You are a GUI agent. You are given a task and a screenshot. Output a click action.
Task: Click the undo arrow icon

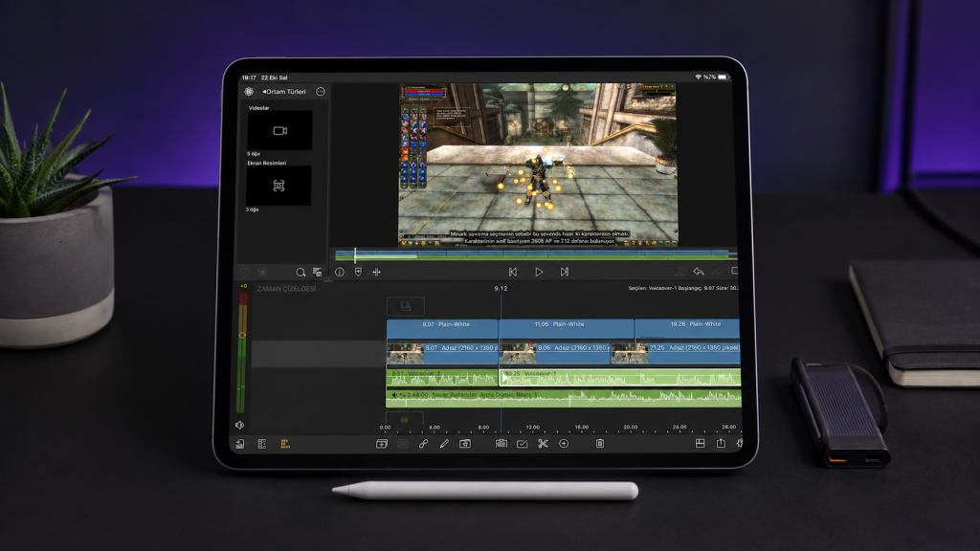699,272
